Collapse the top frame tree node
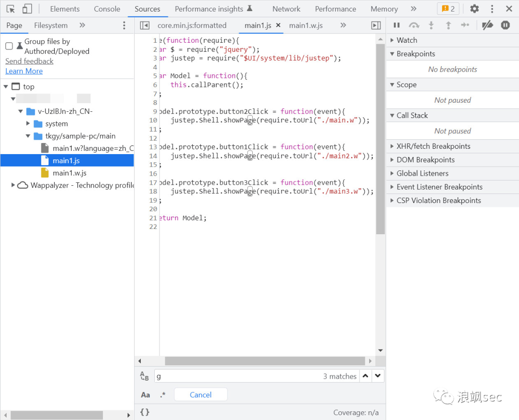This screenshot has height=420, width=519. pyautogui.click(x=6, y=87)
